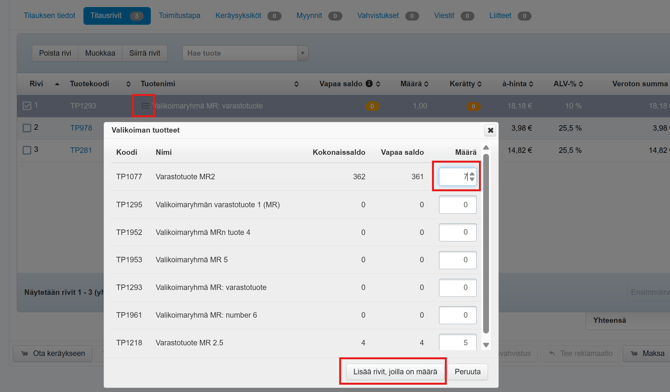
Task: Click quantity field for TP1953
Action: pyautogui.click(x=457, y=259)
